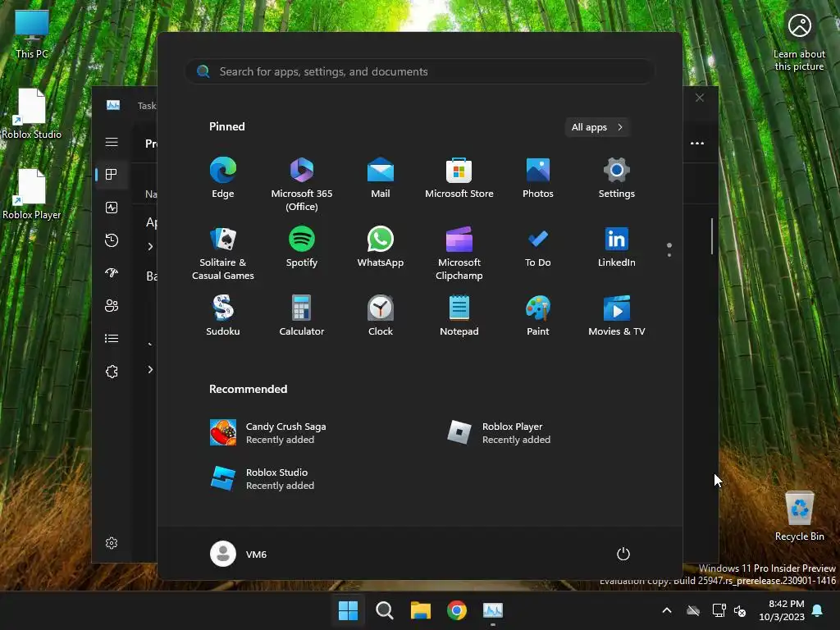Select Roblox Studio desktop shortcut
The height and width of the screenshot is (630, 840).
[32, 113]
